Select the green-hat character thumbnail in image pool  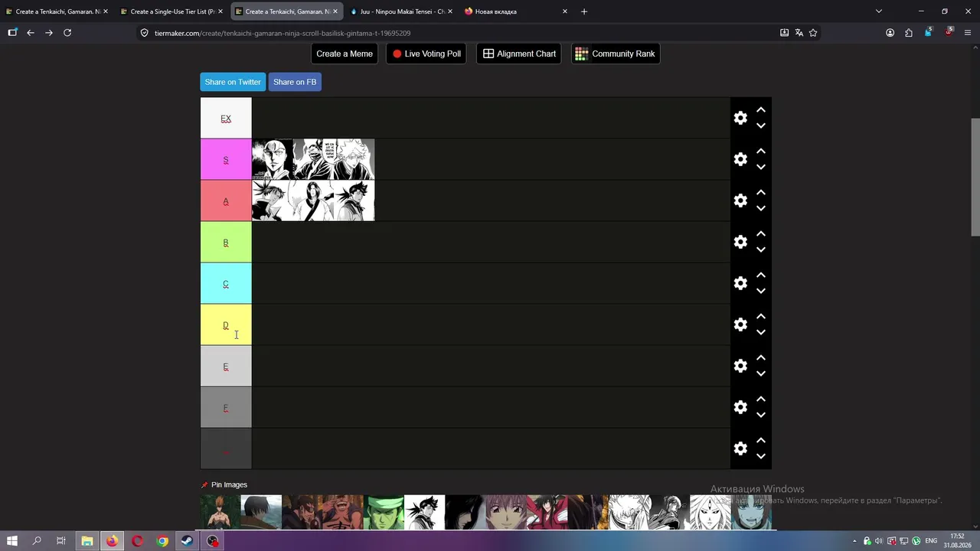(384, 512)
